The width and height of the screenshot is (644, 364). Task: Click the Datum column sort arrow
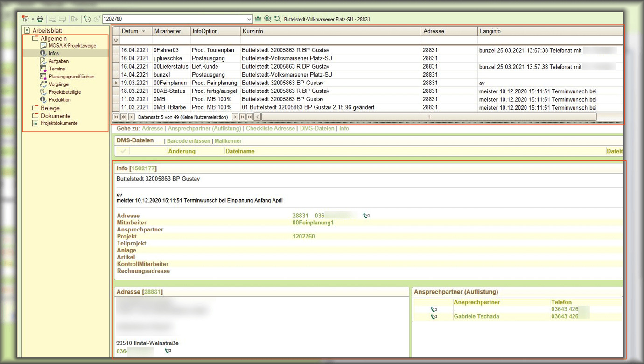click(x=143, y=31)
